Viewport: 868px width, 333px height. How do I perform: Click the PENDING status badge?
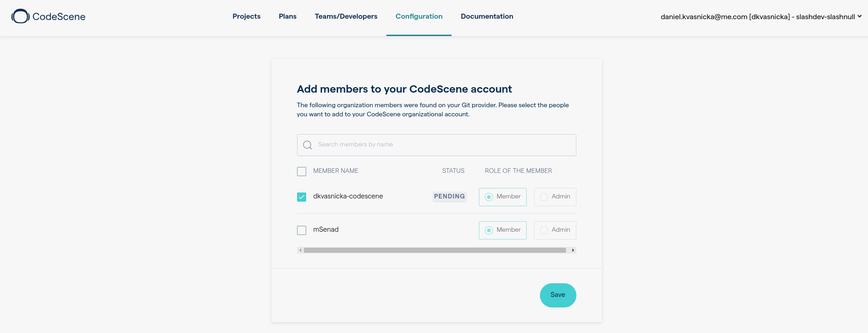click(x=449, y=197)
